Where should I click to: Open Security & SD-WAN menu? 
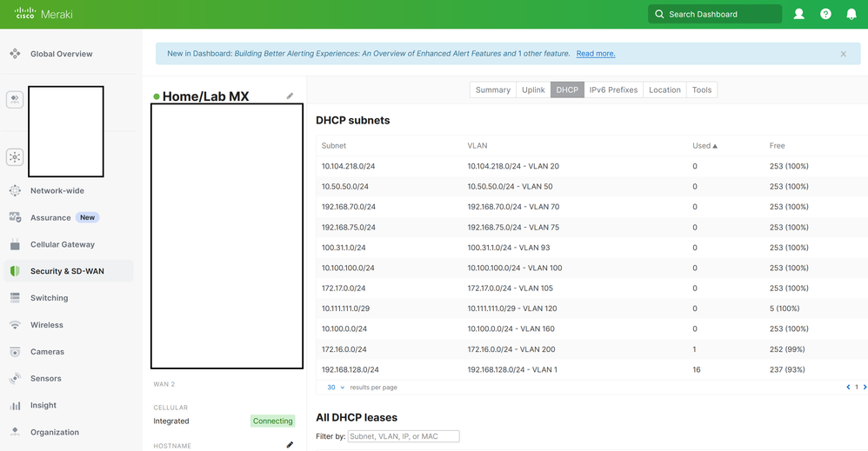point(67,271)
